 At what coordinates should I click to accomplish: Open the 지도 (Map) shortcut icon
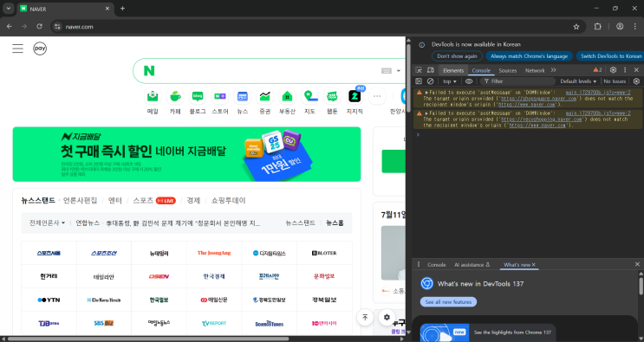pos(309,97)
